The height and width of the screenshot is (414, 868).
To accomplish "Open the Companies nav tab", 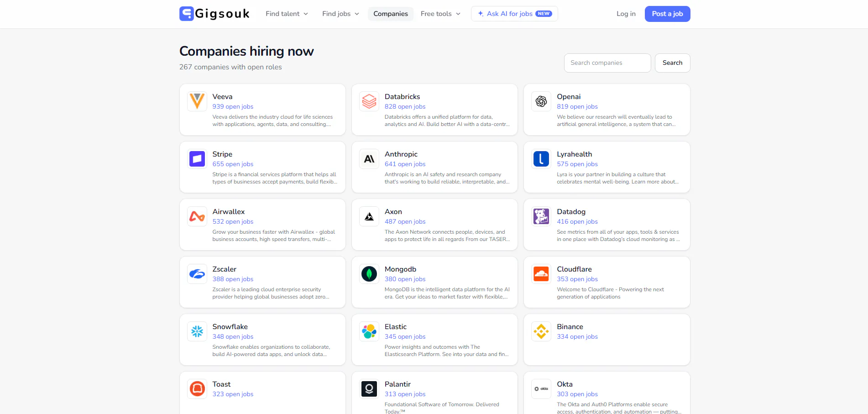I will pos(391,14).
